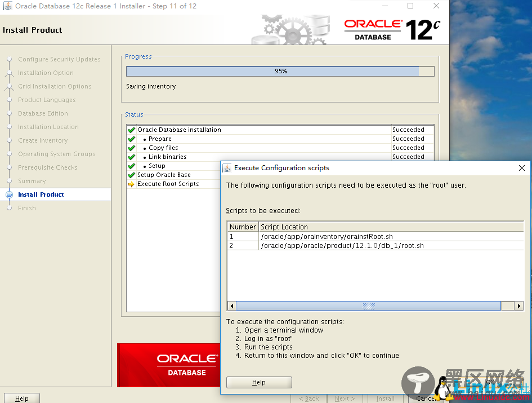Click Execute Root Scripts row text

[x=168, y=184]
